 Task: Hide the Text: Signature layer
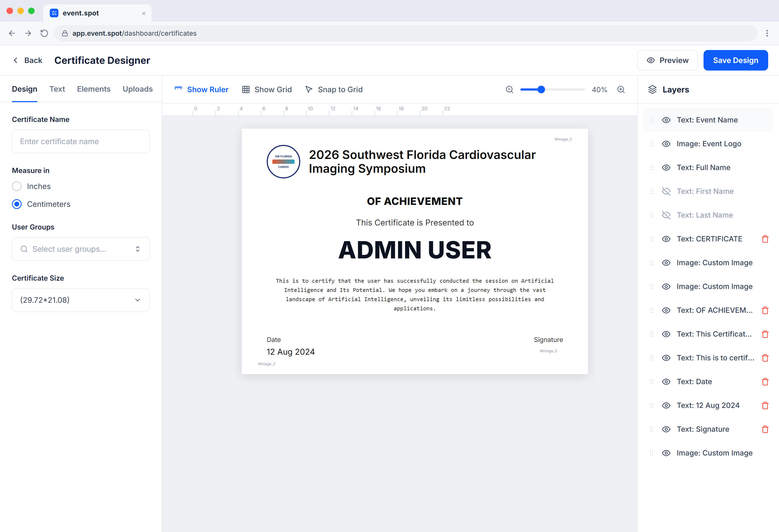pyautogui.click(x=666, y=429)
